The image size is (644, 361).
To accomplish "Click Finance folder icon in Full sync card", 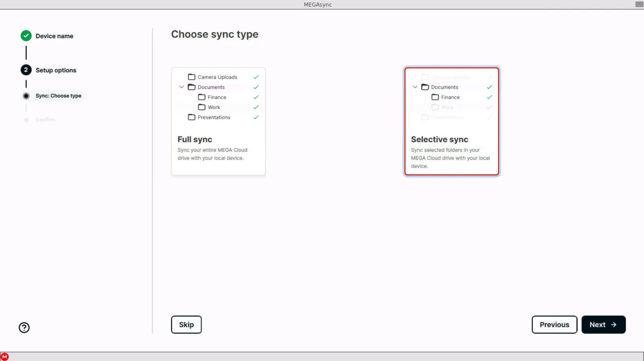I will click(202, 97).
